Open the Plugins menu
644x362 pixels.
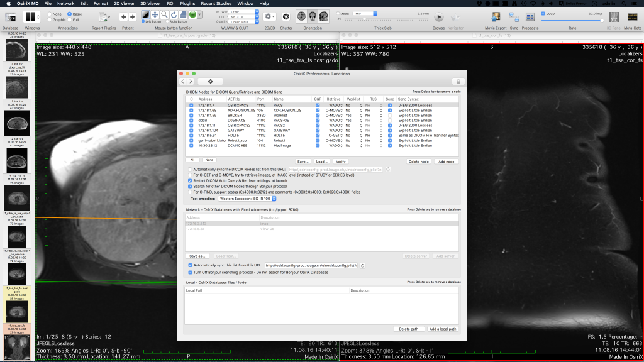pyautogui.click(x=187, y=3)
